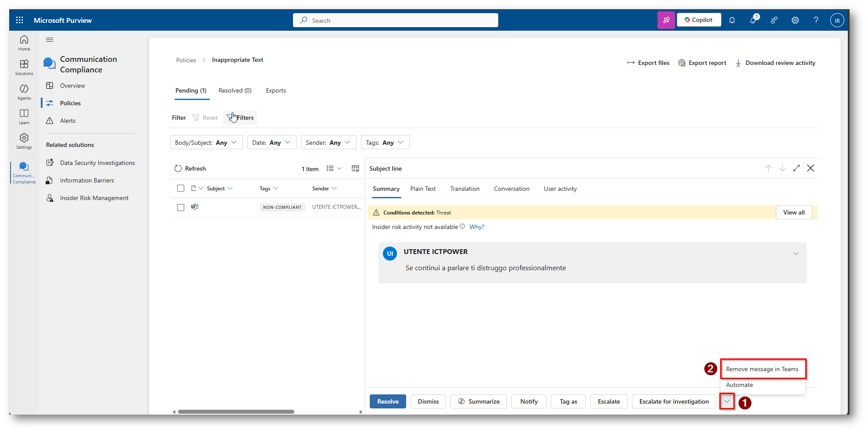The height and width of the screenshot is (433, 868).
Task: Open Solutions from the left rail
Action: point(24,67)
